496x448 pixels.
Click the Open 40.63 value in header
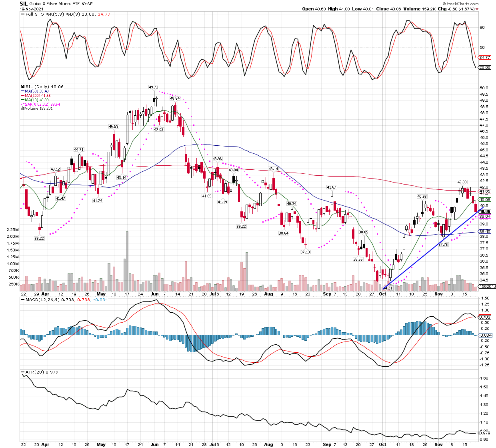click(314, 9)
